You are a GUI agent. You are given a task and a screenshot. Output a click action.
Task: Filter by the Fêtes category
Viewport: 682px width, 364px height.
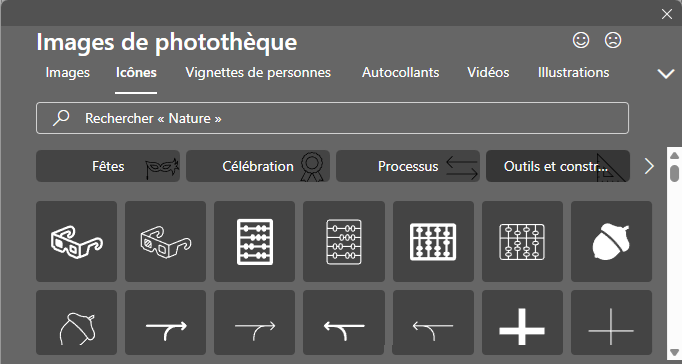pyautogui.click(x=108, y=166)
